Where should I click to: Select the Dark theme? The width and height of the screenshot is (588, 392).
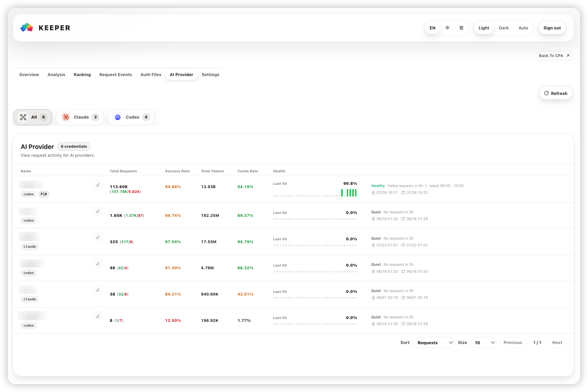(504, 28)
